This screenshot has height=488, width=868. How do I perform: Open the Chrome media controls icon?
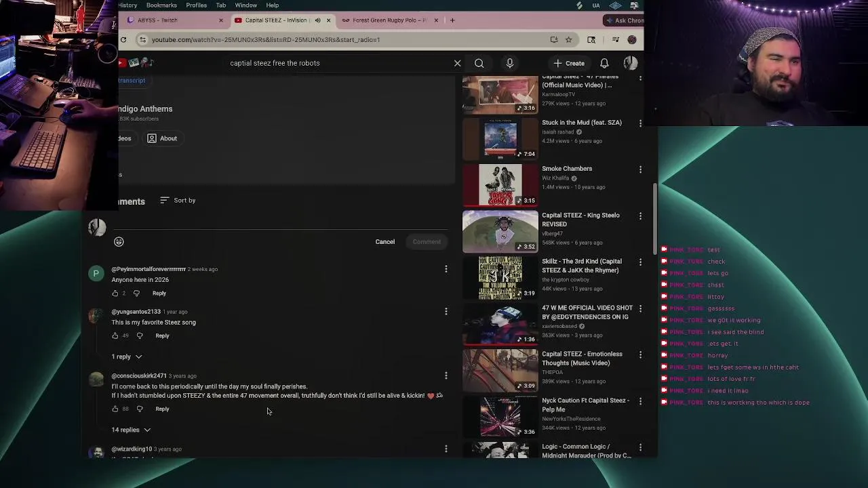pyautogui.click(x=615, y=40)
